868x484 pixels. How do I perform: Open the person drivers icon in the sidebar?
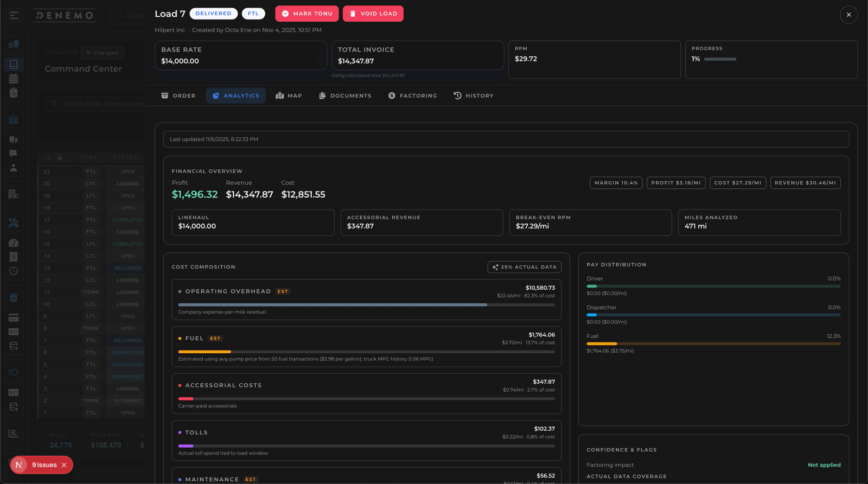pos(14,168)
